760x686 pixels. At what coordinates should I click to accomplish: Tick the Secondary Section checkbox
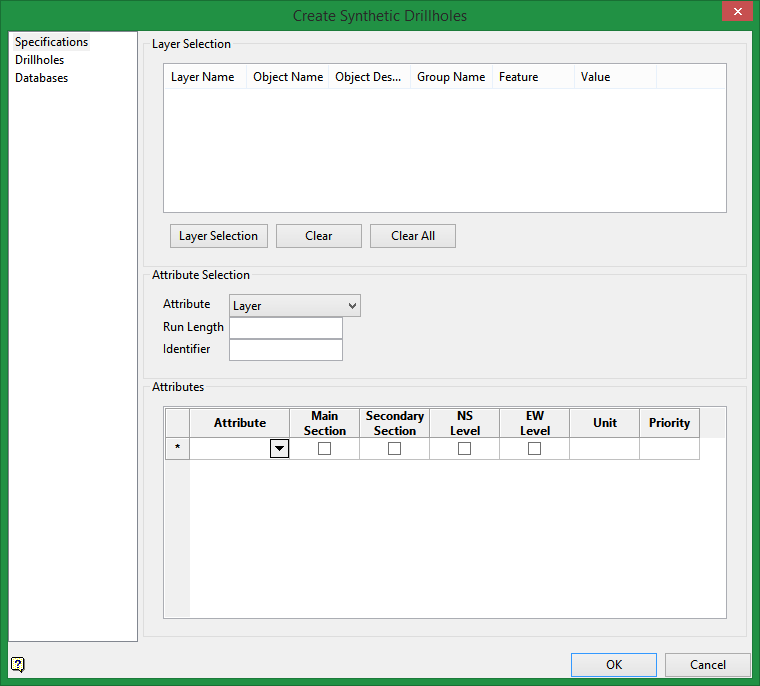pyautogui.click(x=394, y=449)
